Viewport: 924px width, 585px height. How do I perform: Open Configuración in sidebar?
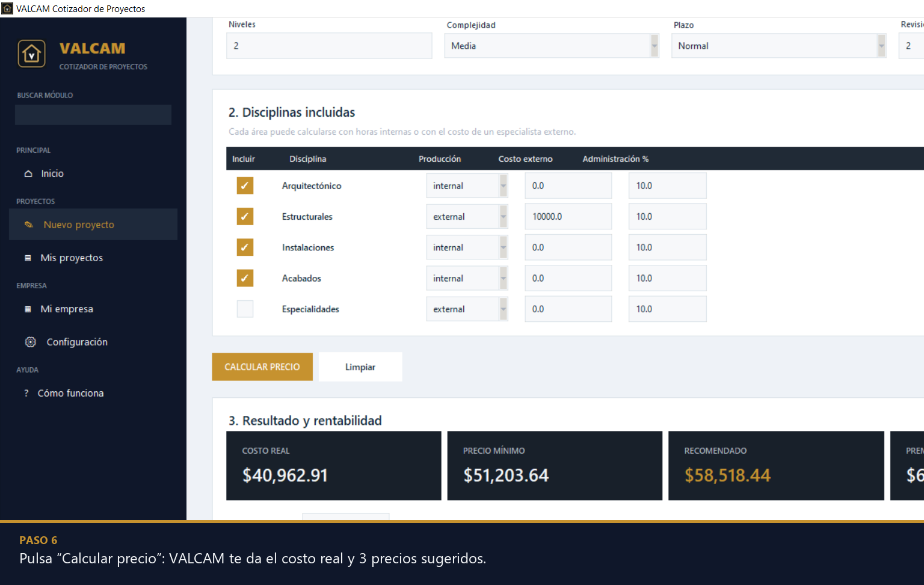click(x=93, y=342)
